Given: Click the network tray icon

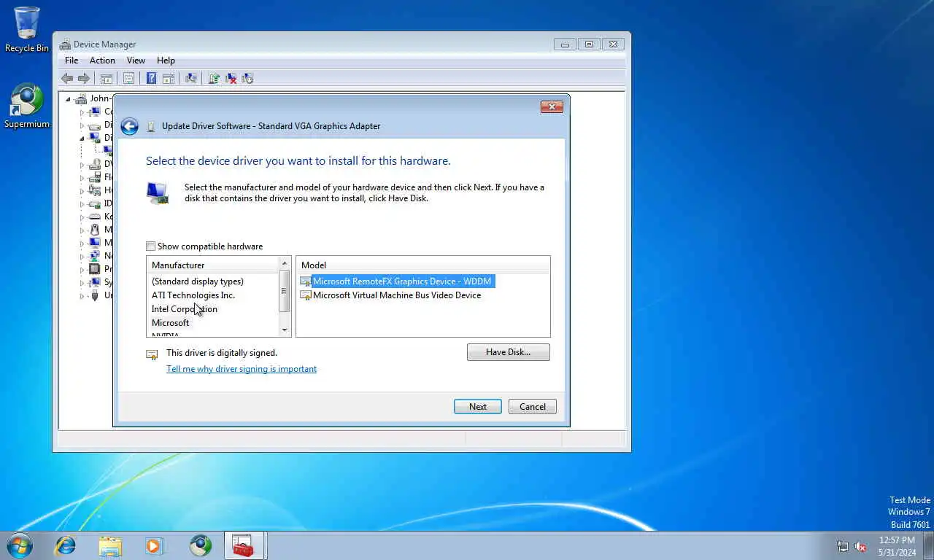Looking at the screenshot, I should point(843,546).
